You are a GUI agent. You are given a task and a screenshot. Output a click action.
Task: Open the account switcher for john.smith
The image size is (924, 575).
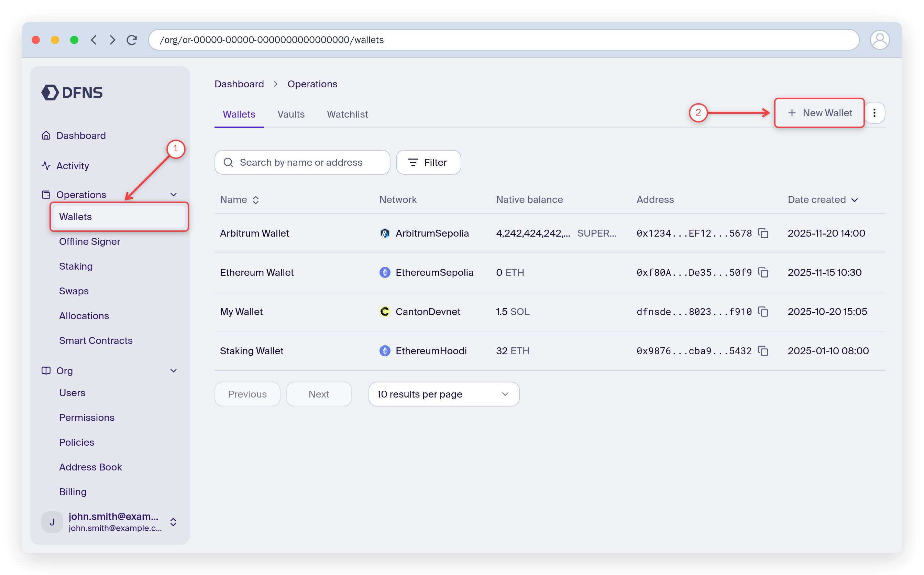click(173, 522)
